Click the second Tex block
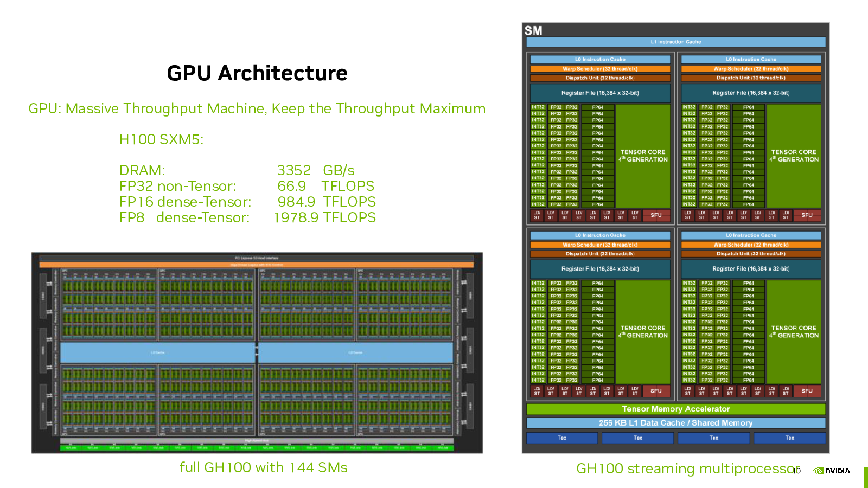 pos(638,438)
